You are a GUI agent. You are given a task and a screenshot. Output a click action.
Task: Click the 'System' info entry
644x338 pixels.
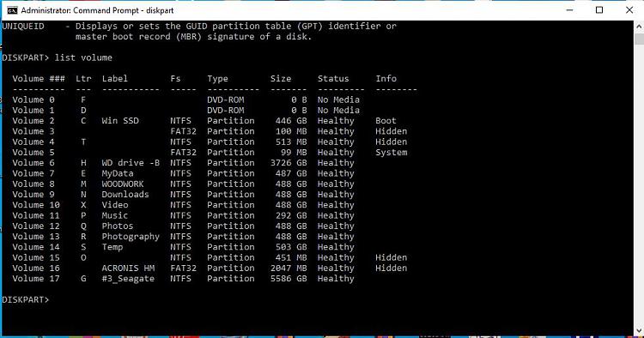(x=392, y=153)
